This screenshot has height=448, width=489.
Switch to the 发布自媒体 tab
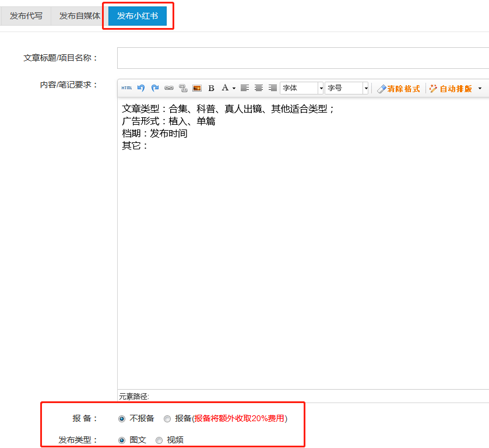[80, 16]
